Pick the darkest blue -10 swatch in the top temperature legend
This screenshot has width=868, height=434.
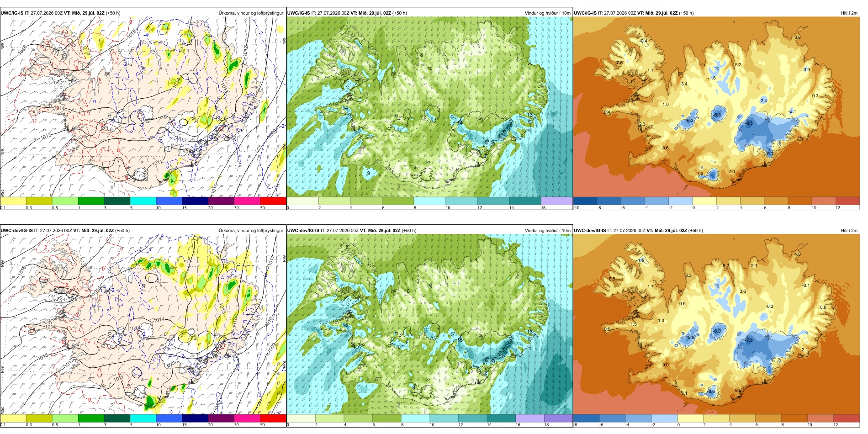tap(585, 201)
